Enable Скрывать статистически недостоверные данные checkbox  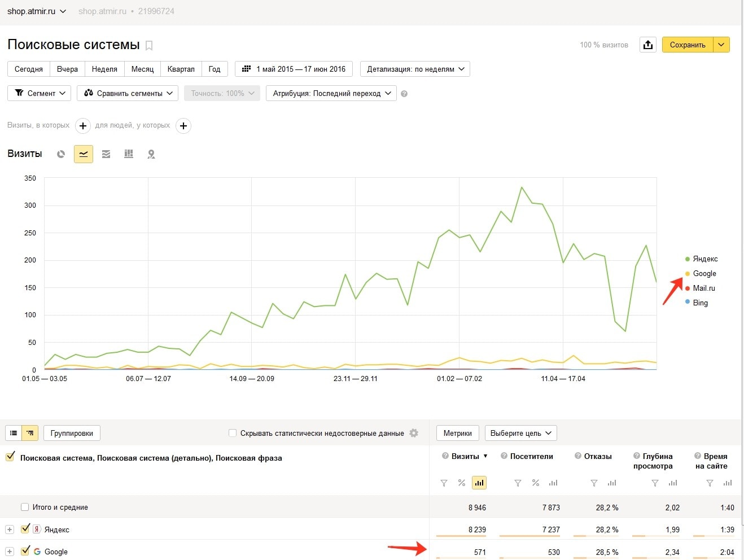pyautogui.click(x=233, y=433)
